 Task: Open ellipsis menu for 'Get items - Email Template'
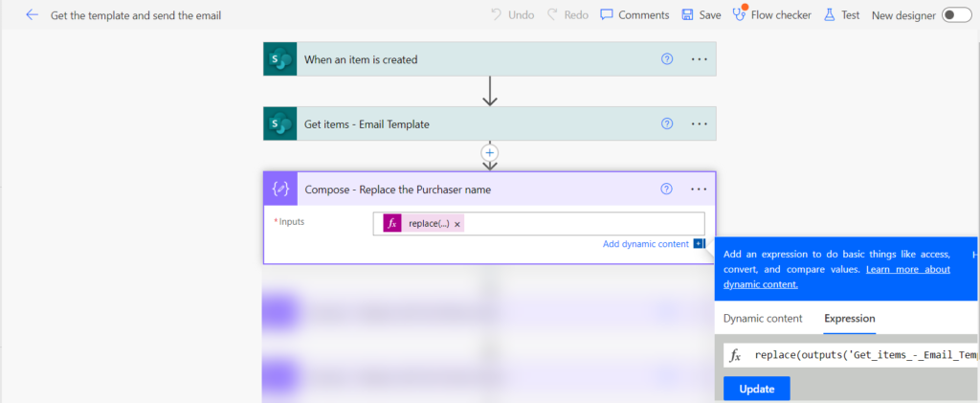(x=699, y=123)
